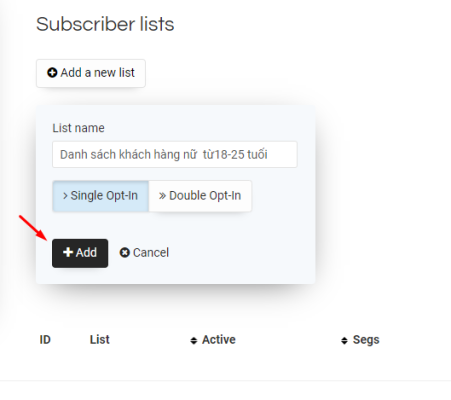Click the red arrow annotation pointing to Add
This screenshot has width=451, height=400.
point(33,228)
